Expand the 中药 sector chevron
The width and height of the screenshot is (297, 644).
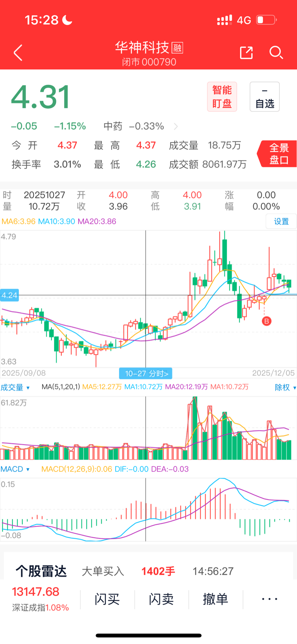[x=176, y=127]
